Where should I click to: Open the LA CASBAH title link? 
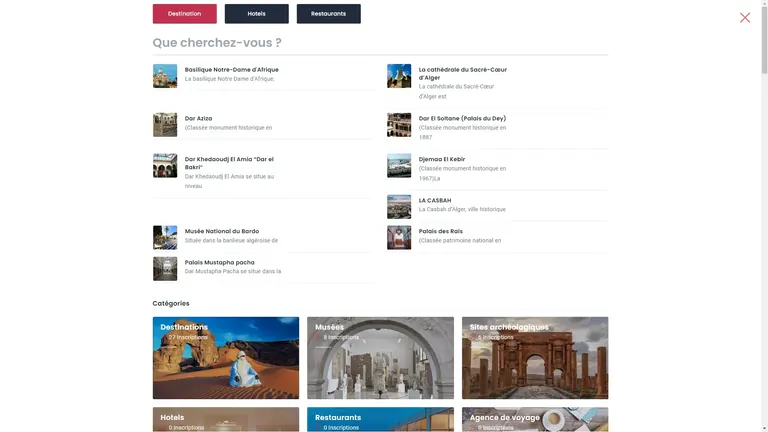tap(435, 200)
